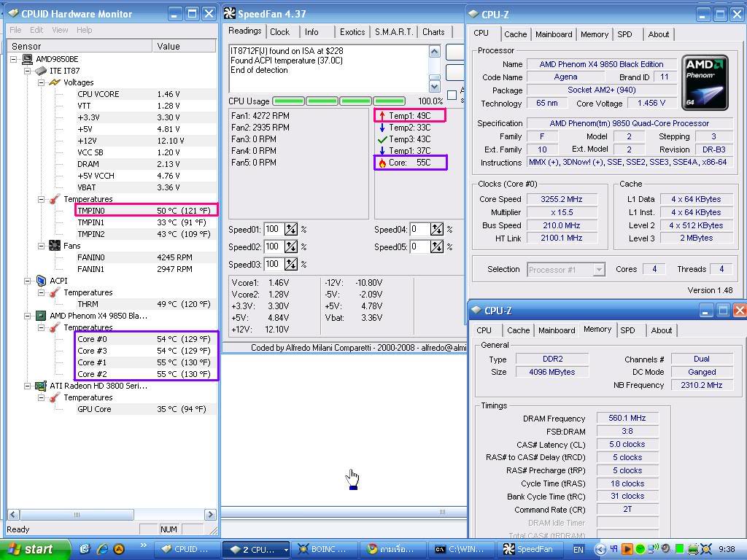747x560 pixels.
Task: Click the Speed01 value field in SpeedFan
Action: click(274, 230)
